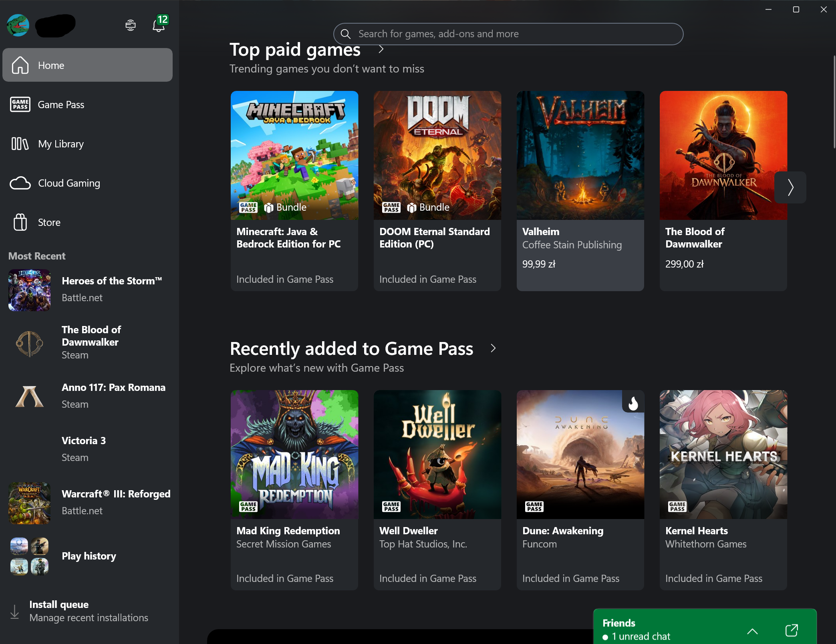836x644 pixels.
Task: Click the remote play device icon
Action: click(x=131, y=25)
